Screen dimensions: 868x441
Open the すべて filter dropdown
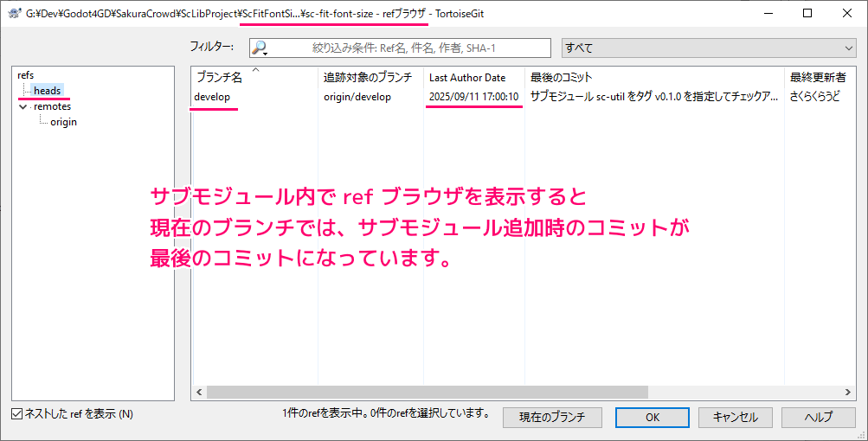708,48
